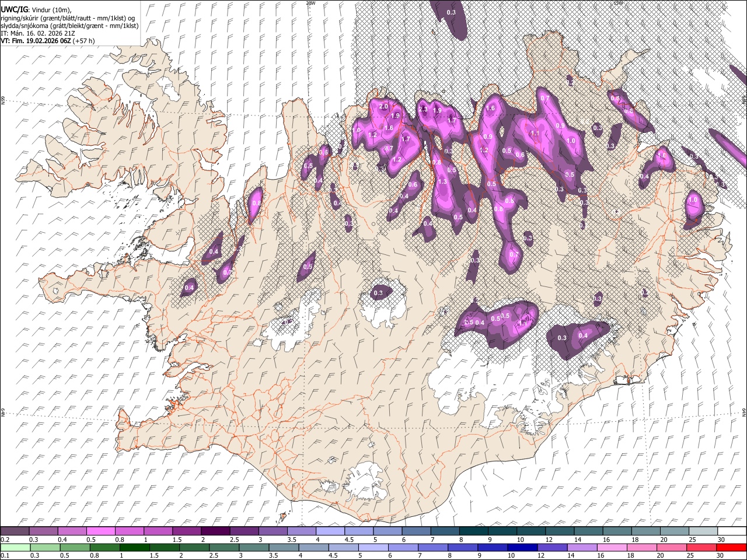Click the 1.3 snowfall value label
This screenshot has height=560, width=747.
pos(442,181)
